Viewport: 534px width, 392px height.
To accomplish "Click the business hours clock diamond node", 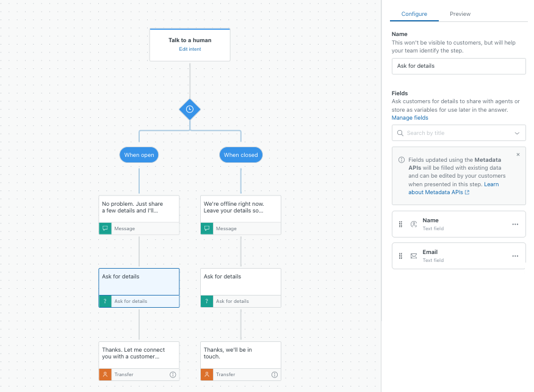I will coord(190,109).
